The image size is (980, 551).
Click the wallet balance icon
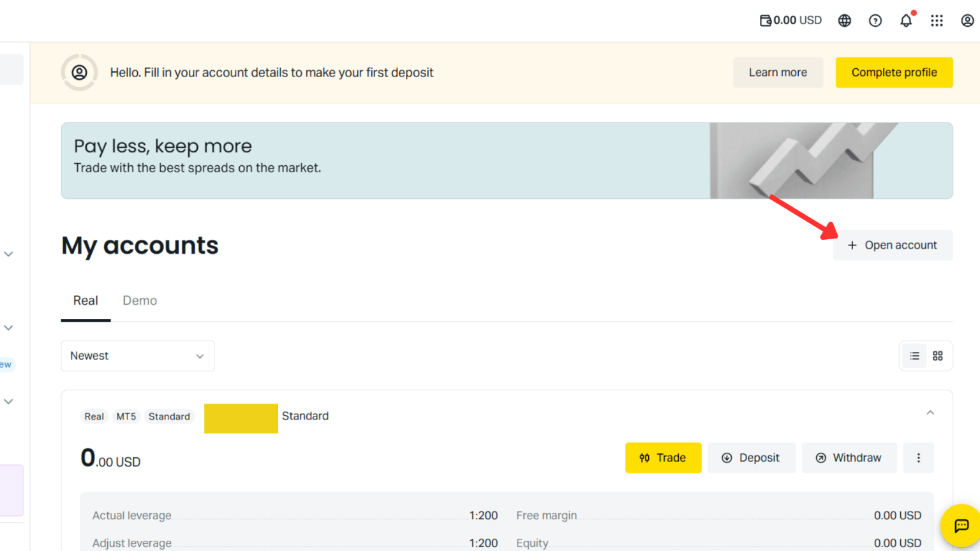[x=765, y=20]
